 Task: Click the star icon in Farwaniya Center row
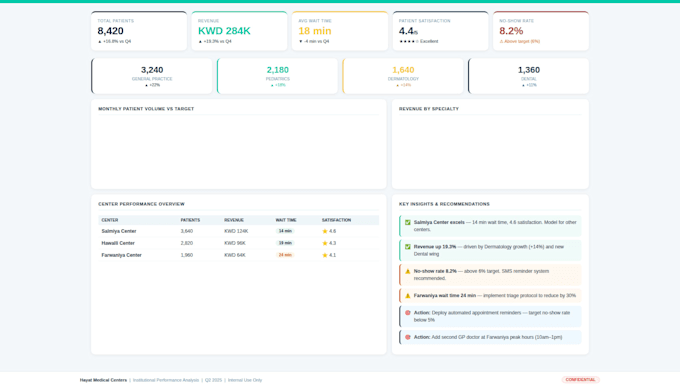325,255
